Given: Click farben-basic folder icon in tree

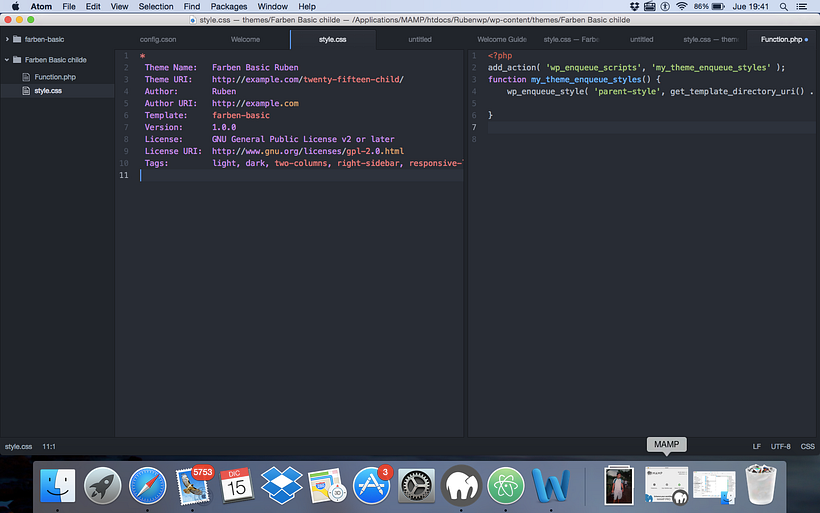Looking at the screenshot, I should (x=17, y=39).
